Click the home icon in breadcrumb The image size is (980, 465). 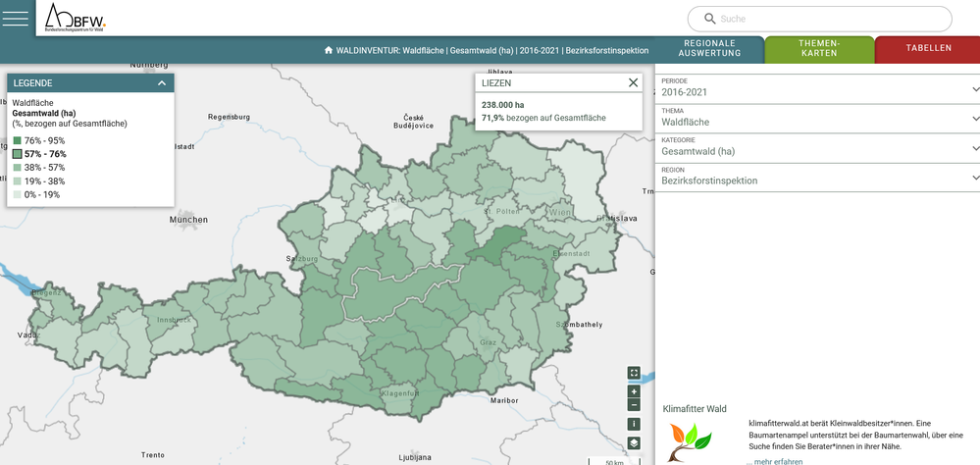click(x=328, y=50)
